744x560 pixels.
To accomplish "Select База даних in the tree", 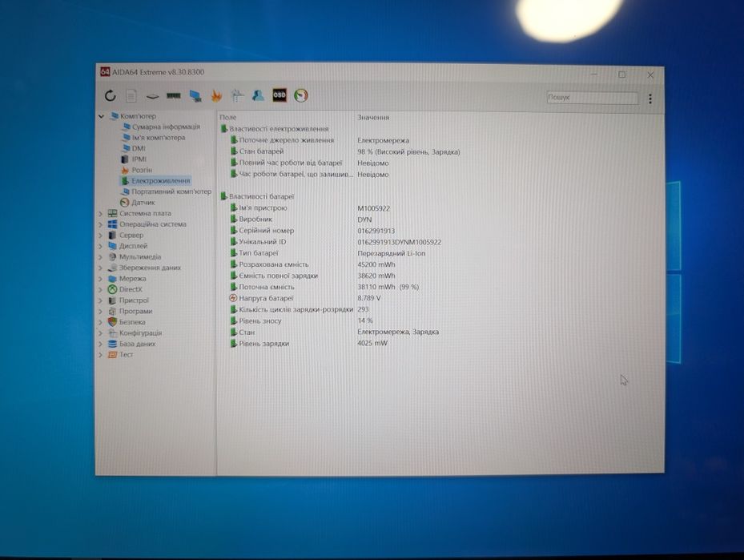I will point(137,344).
